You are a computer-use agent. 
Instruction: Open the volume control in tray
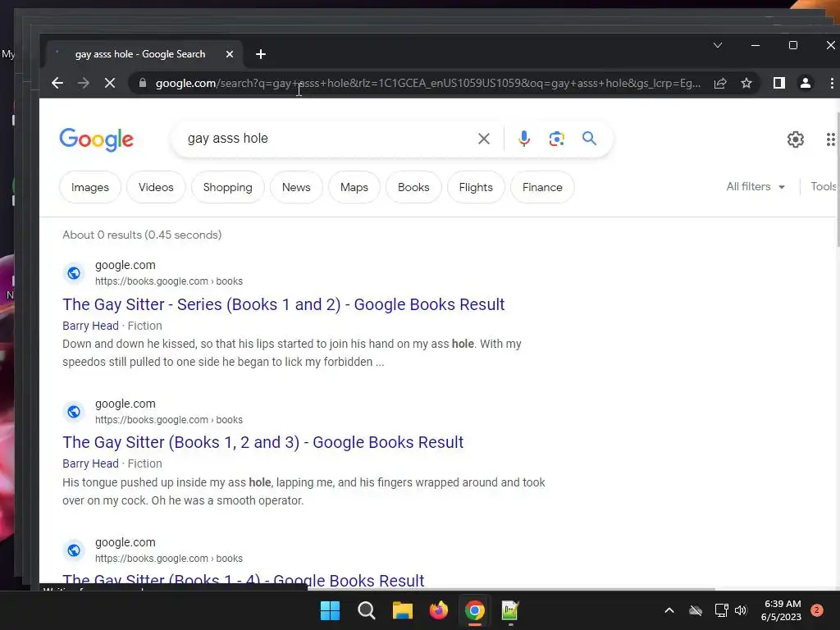[741, 610]
